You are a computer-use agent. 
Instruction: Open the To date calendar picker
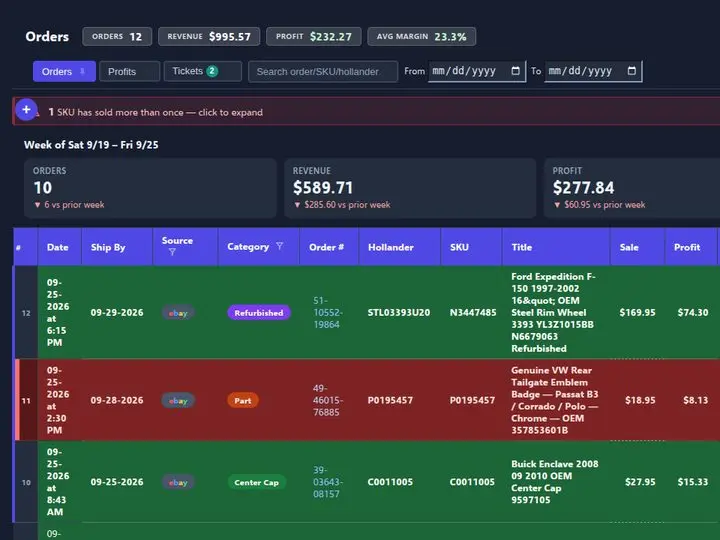(632, 71)
